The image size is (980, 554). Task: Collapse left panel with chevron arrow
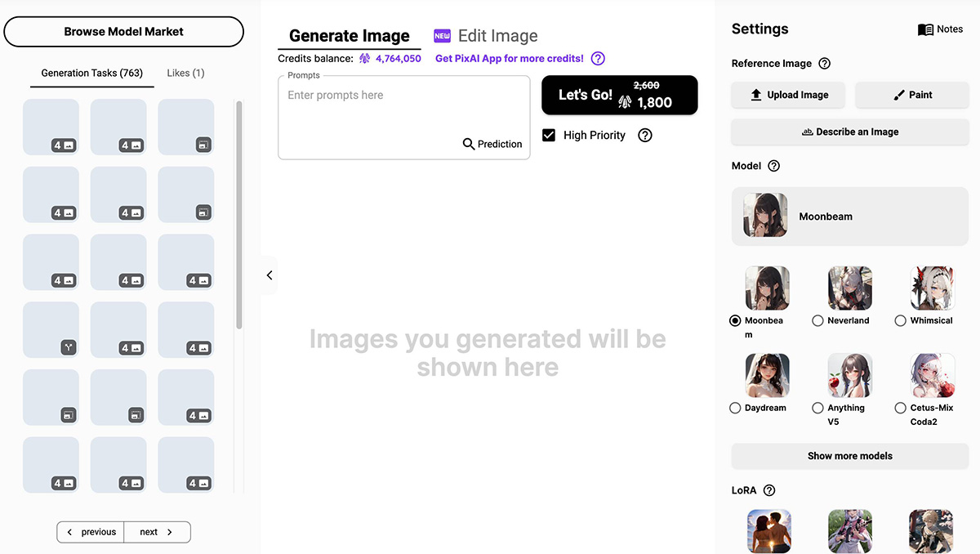click(x=269, y=275)
